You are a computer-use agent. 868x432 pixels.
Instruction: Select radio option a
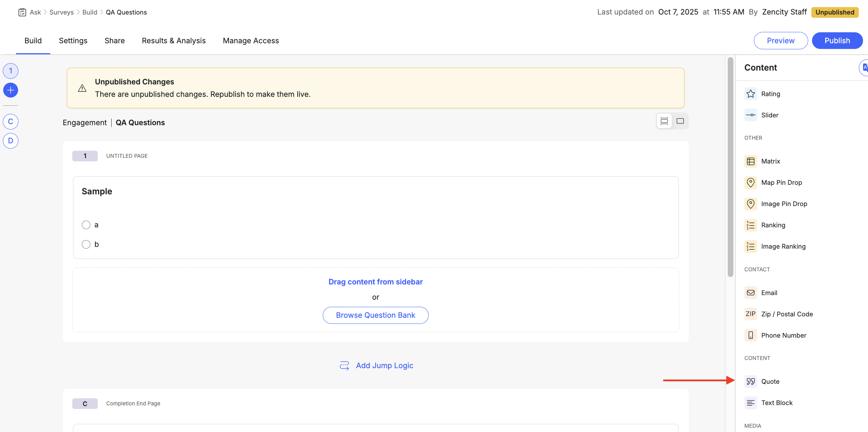coord(86,225)
